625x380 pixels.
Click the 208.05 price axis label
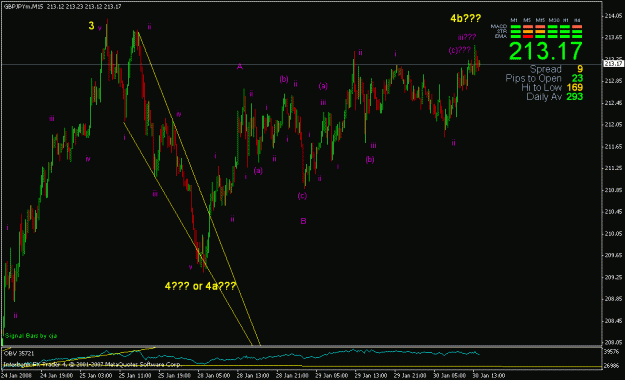point(613,342)
